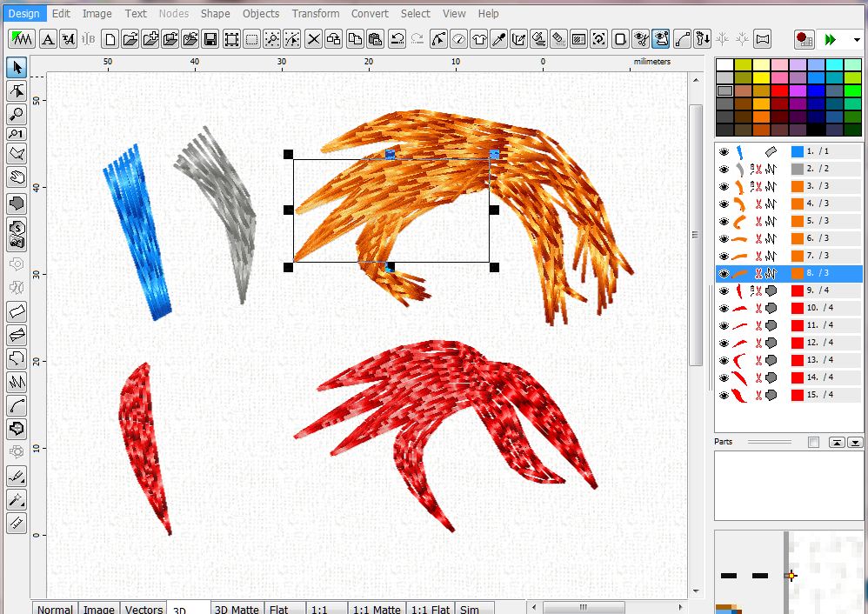Pick the white swatch in color palette
Screen dimensions: 868x614
coord(724,65)
